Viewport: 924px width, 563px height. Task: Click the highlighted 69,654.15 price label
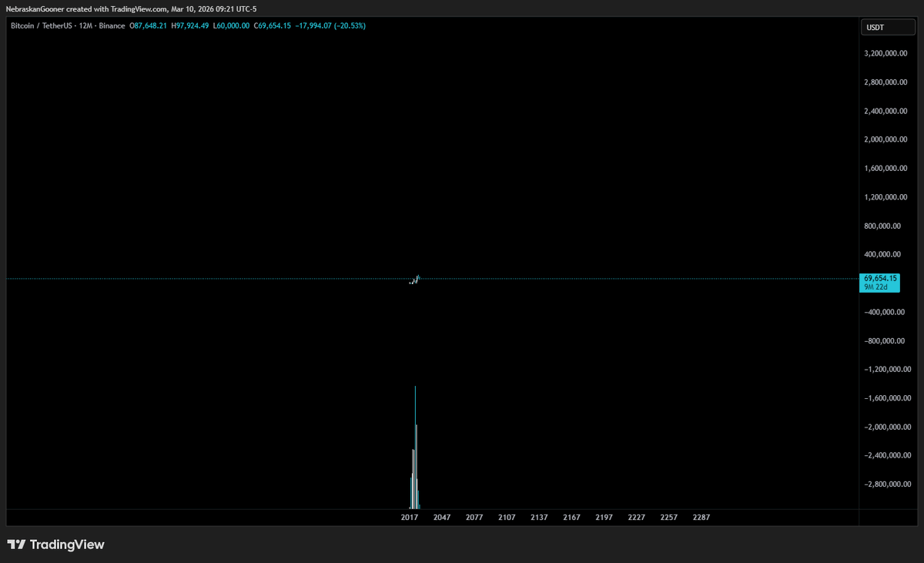pos(879,278)
